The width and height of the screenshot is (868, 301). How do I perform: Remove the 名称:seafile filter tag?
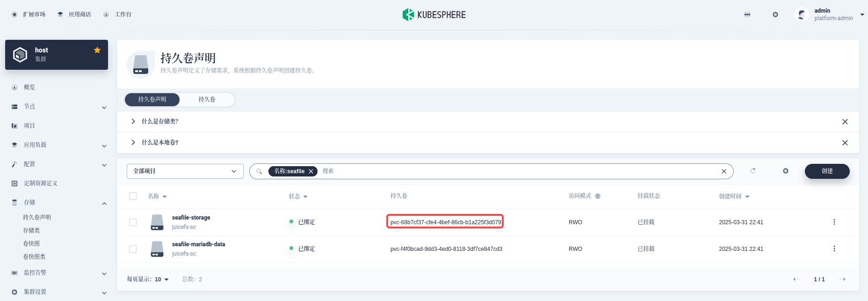point(311,171)
